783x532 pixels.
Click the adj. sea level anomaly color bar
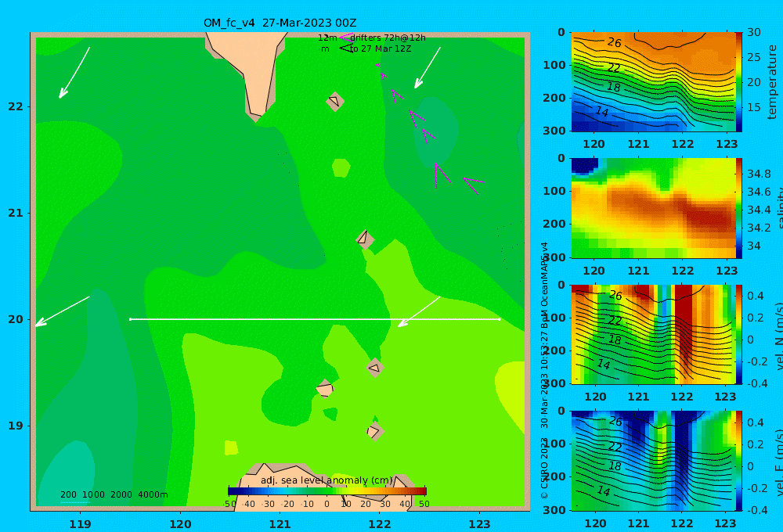pyautogui.click(x=327, y=491)
